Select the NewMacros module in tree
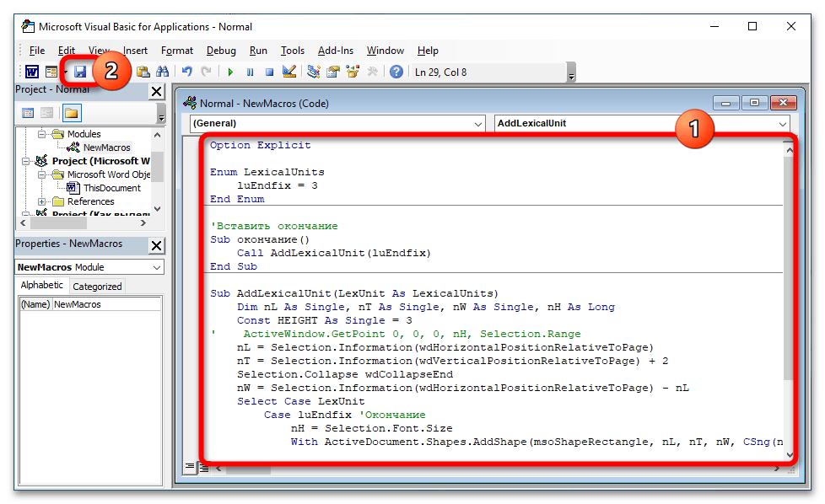The height and width of the screenshot is (504, 825). 106,147
